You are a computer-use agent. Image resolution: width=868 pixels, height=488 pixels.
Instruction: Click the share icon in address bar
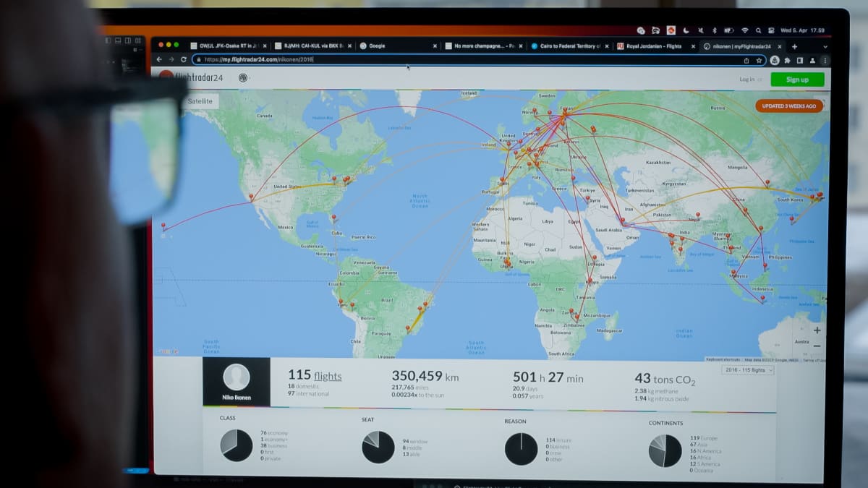(x=747, y=60)
